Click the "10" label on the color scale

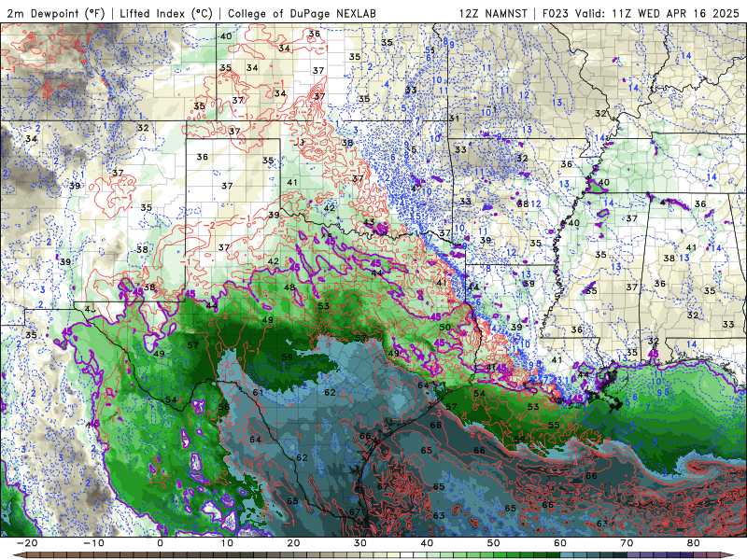227,543
